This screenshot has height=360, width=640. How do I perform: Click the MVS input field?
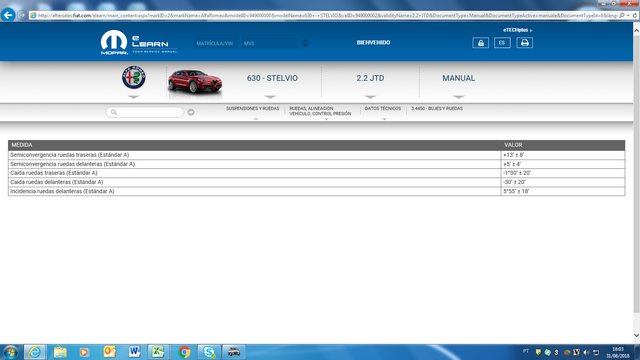pyautogui.click(x=270, y=43)
